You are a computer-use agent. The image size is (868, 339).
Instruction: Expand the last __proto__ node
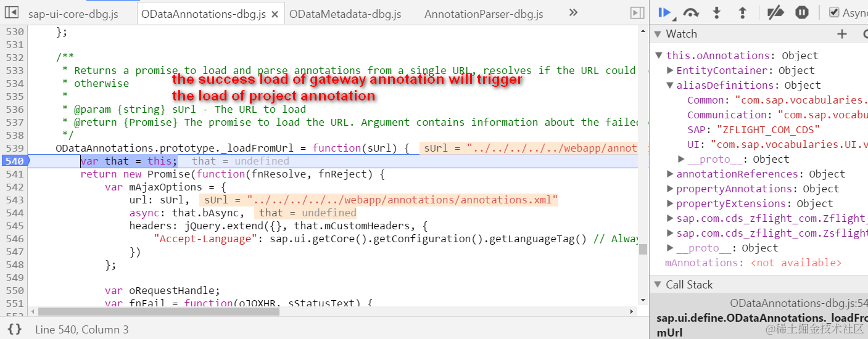click(x=670, y=248)
